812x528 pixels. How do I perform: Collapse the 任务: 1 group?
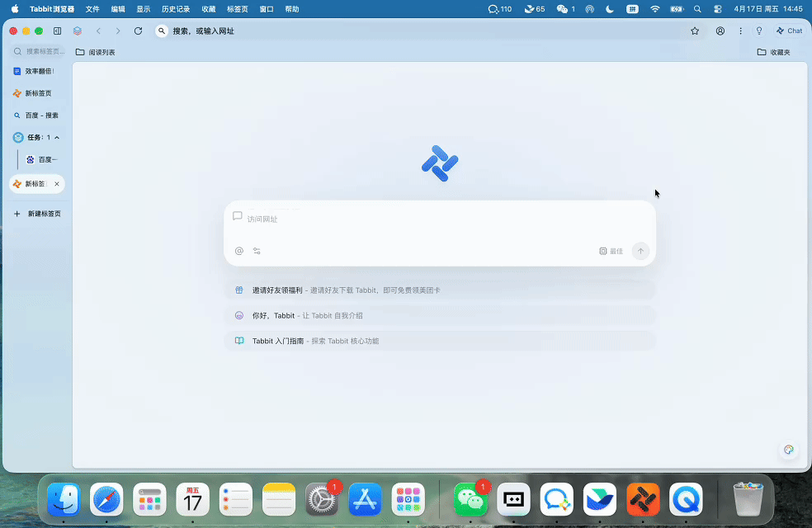[x=57, y=138]
